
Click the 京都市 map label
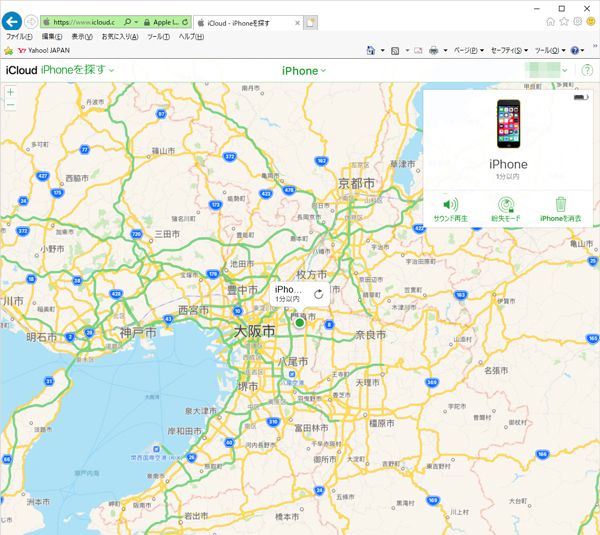point(356,183)
